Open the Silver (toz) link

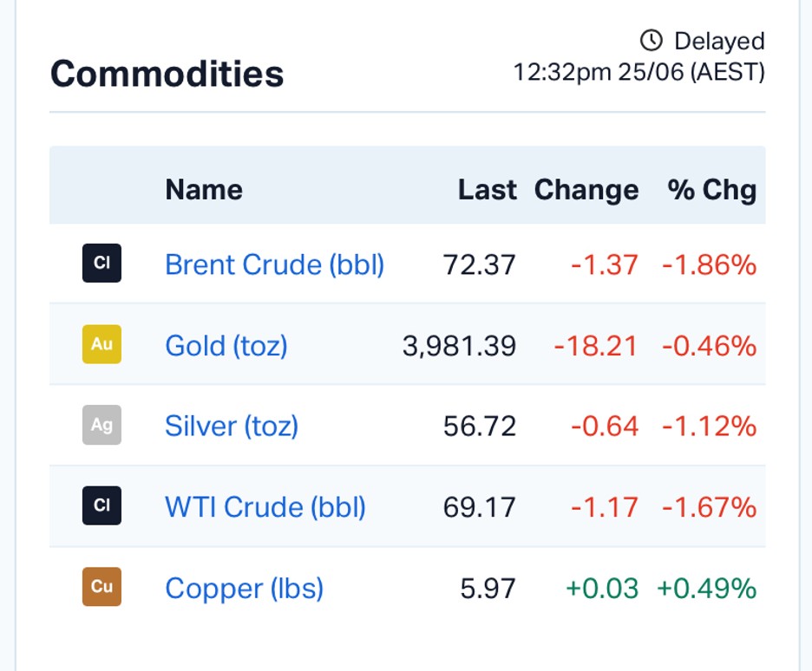tap(232, 427)
